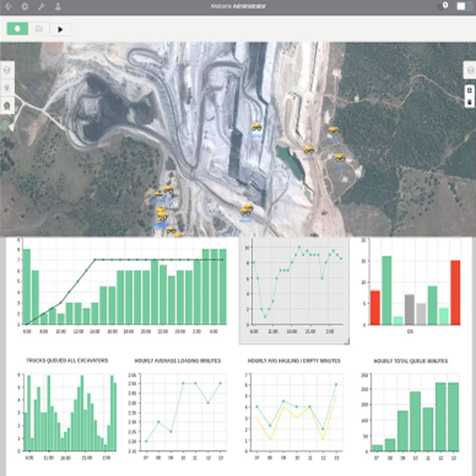Viewport: 476px width, 476px height.
Task: Click the greyed-out save document button
Action: [39, 29]
